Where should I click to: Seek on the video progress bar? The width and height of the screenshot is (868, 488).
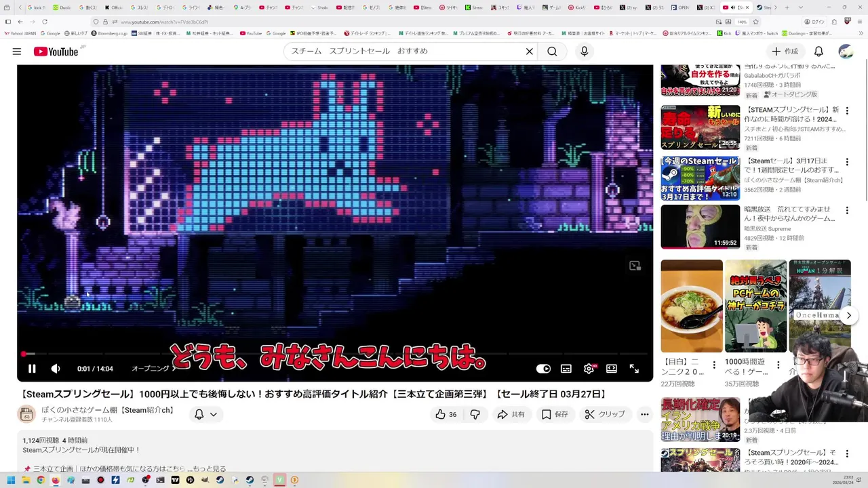(x=335, y=354)
